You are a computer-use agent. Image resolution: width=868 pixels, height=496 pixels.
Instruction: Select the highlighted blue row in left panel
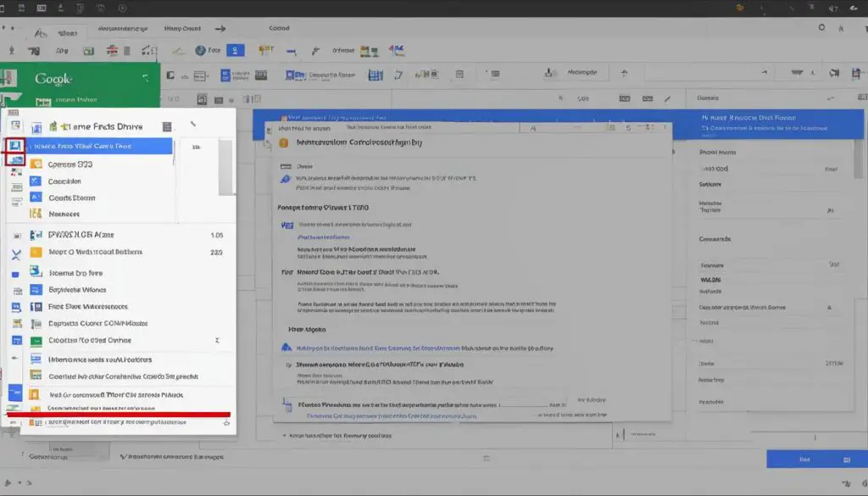tap(100, 146)
